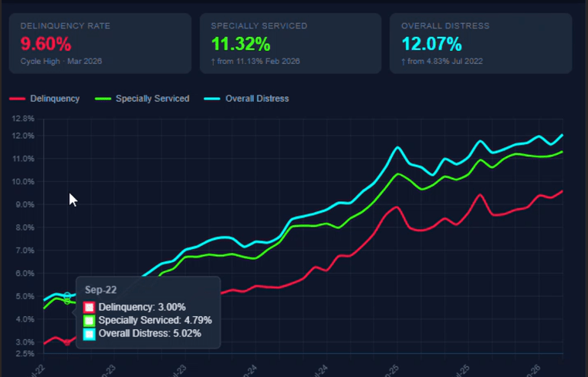
Task: Click the green Specially Serviced tooltip swatch
Action: tap(90, 320)
